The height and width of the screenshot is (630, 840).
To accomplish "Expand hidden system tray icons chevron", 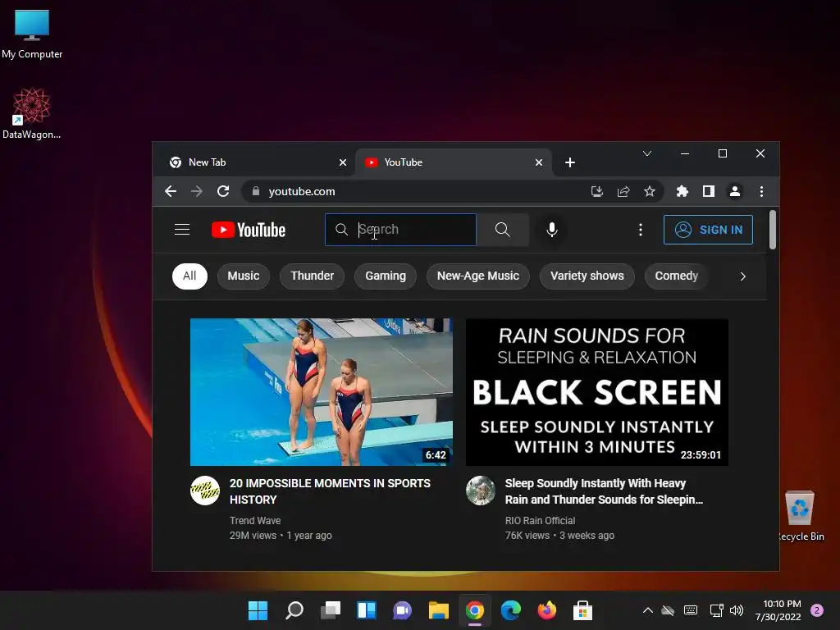I will click(647, 610).
